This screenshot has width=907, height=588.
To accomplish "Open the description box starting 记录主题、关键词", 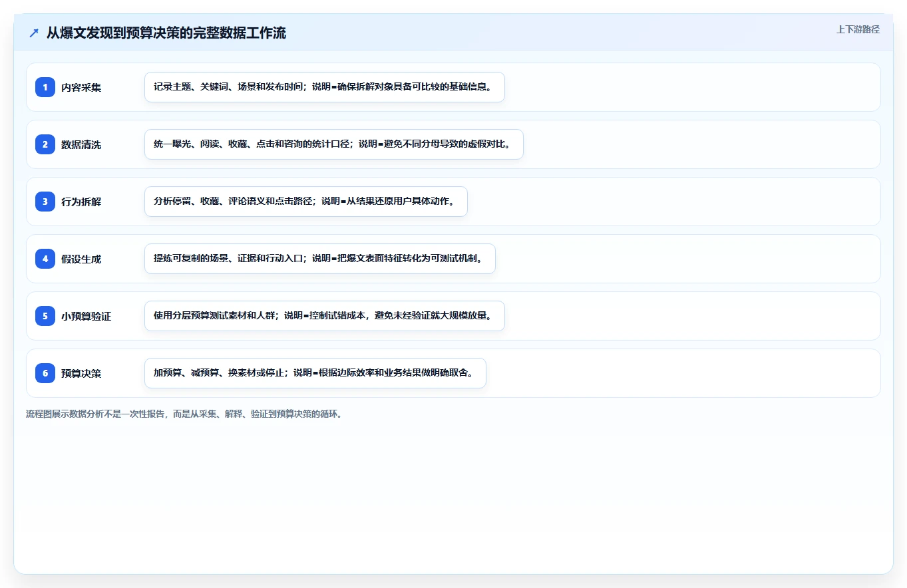I will pyautogui.click(x=325, y=87).
